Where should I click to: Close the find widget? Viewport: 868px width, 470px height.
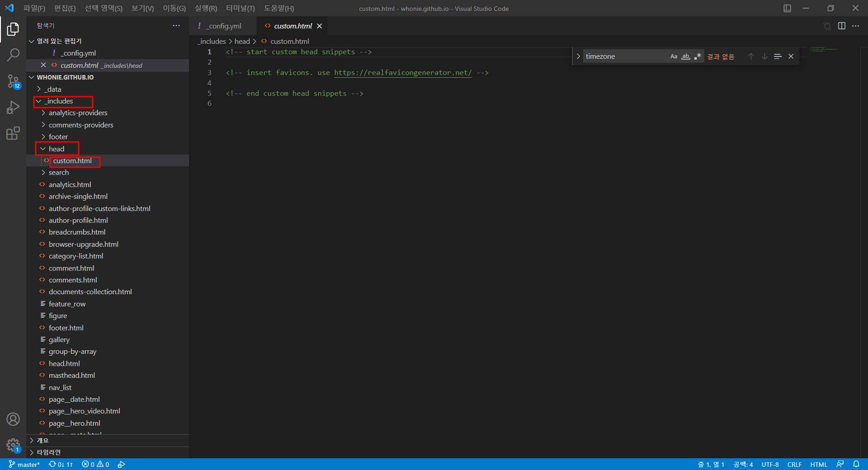791,56
